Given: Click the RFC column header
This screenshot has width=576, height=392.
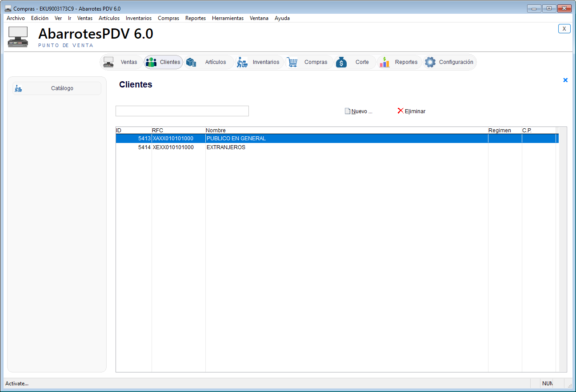Looking at the screenshot, I should [x=179, y=131].
